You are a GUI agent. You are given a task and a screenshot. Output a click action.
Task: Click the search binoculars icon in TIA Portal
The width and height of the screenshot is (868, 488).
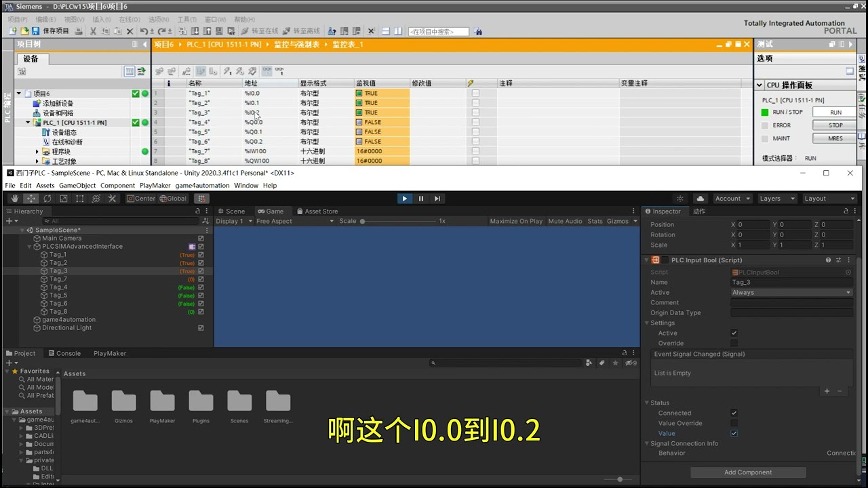point(479,31)
